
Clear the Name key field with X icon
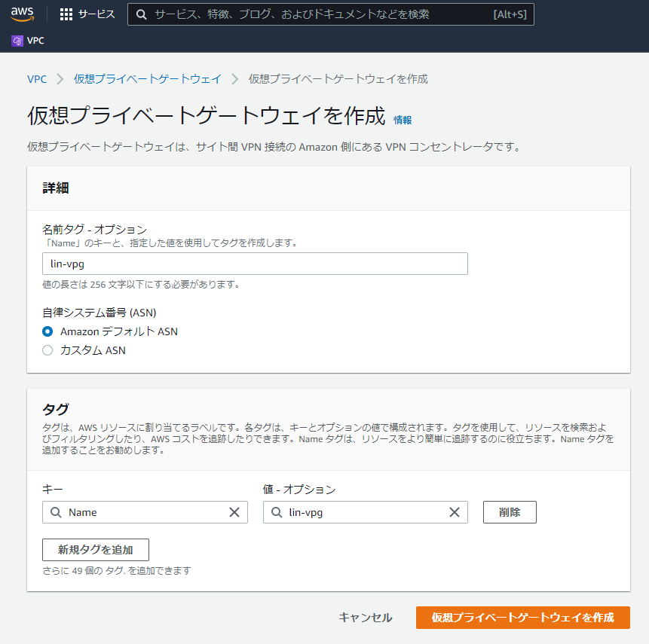234,512
